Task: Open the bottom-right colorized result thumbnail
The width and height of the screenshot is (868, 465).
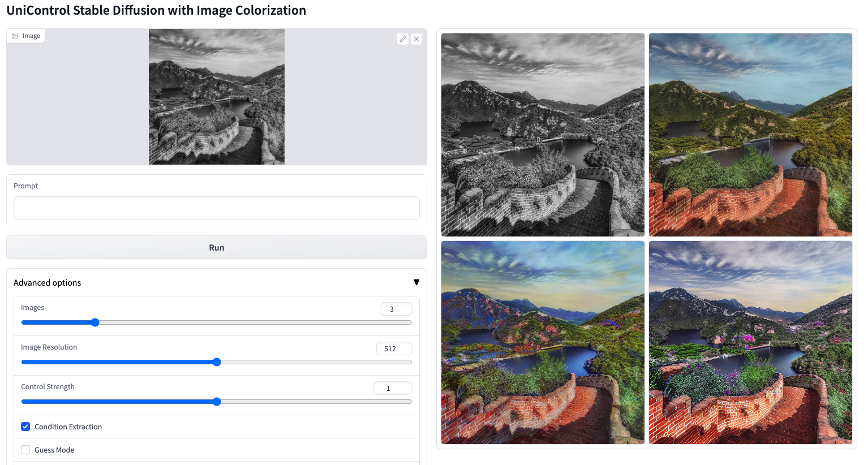Action: (750, 342)
